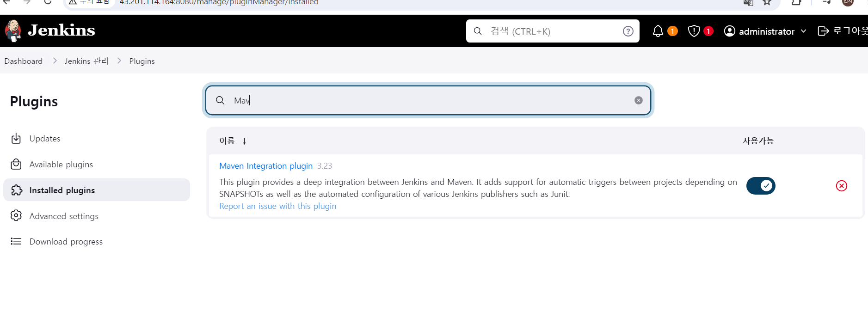Expand administrator dropdown chevron
The width and height of the screenshot is (868, 324).
pos(803,31)
